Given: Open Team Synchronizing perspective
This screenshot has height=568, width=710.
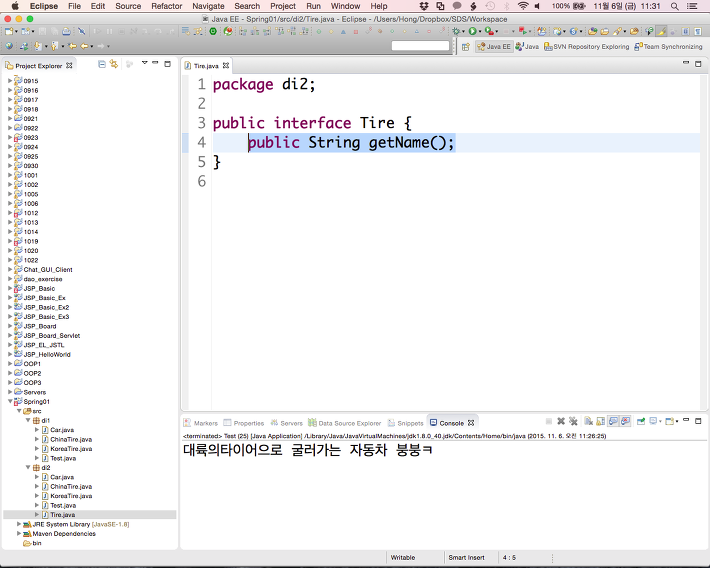Looking at the screenshot, I should [x=668, y=47].
